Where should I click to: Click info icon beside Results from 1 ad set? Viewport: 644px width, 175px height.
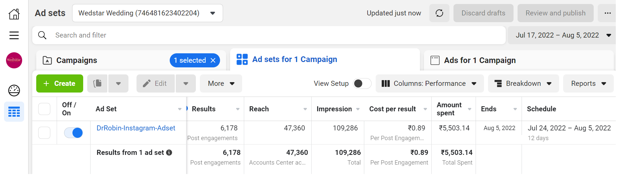point(169,153)
